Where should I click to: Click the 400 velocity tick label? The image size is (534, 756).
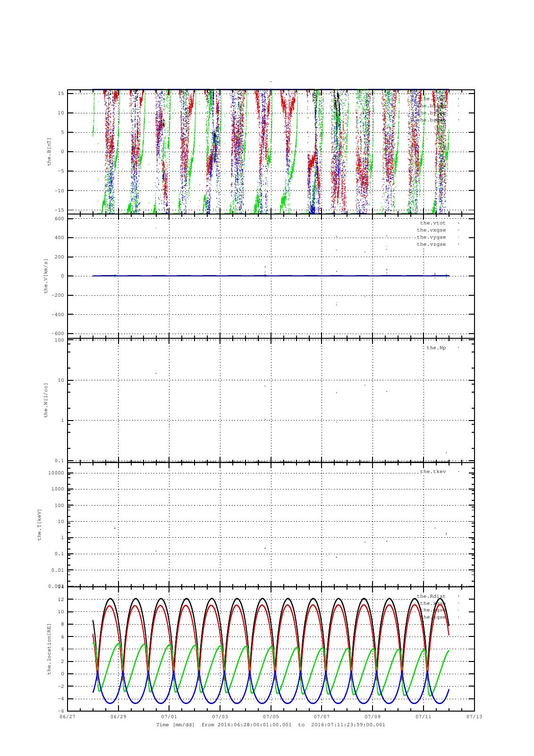point(59,238)
